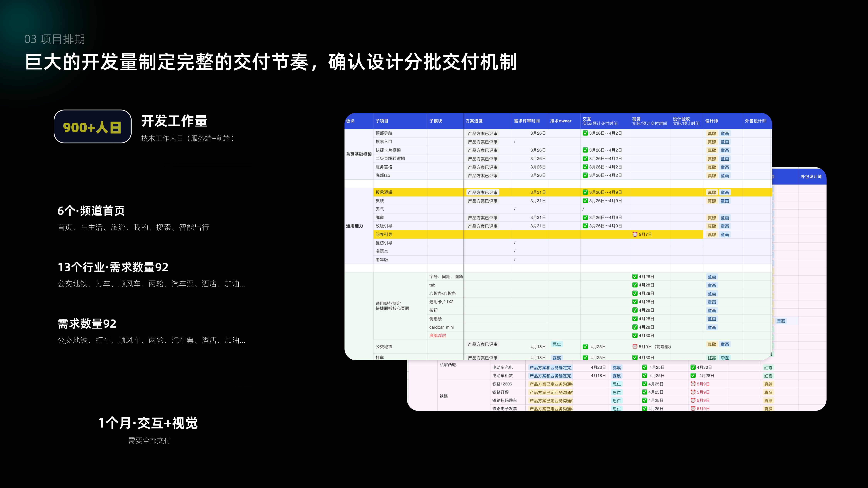Click the 思仁 owner tag in 公交地铁 row

[x=557, y=344]
